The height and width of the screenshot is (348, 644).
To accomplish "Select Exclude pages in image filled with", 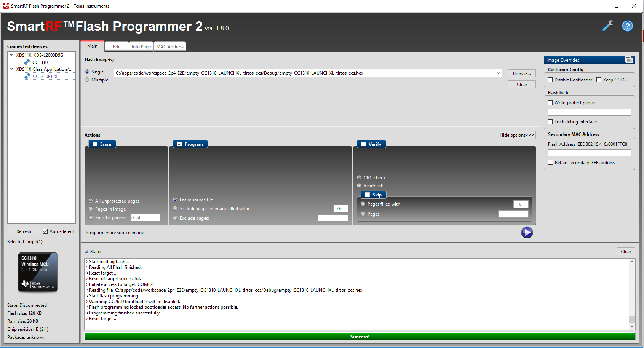I will click(x=175, y=208).
